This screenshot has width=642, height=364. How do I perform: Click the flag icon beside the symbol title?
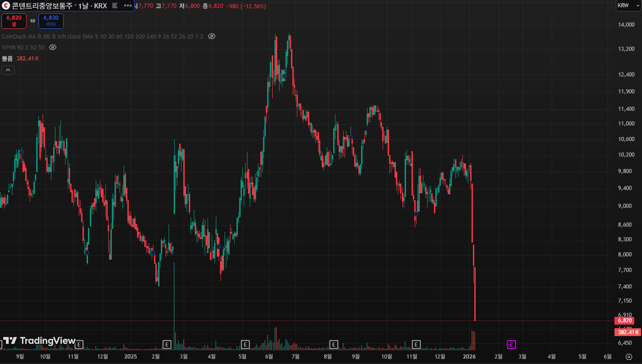[115, 5]
